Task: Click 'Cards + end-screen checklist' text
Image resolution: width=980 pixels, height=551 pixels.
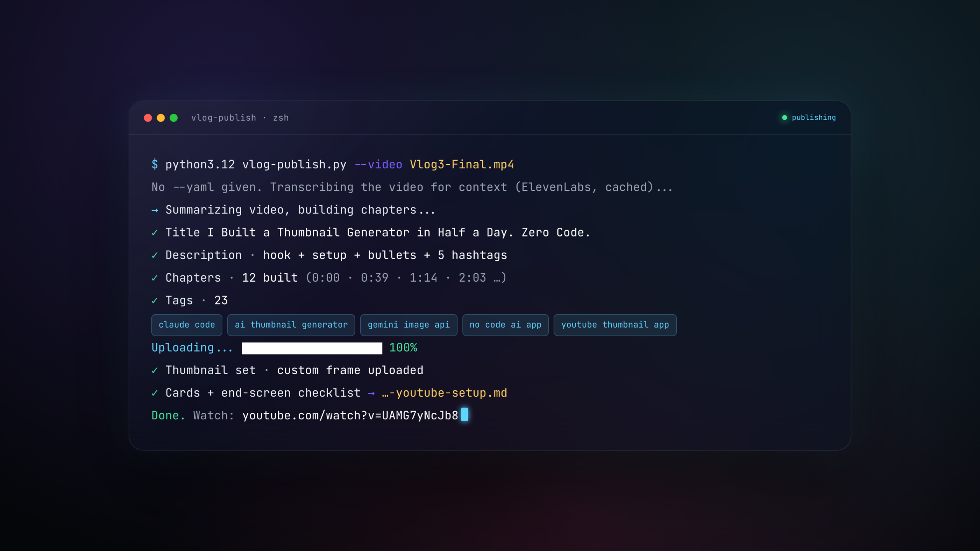Action: point(263,393)
